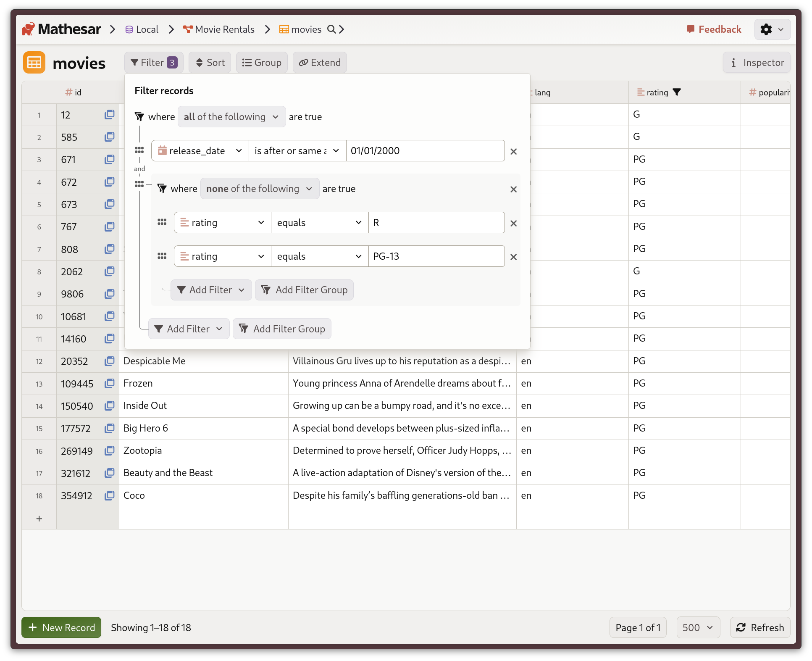Screen dimensions: 812x661
Task: Change the 'all of the following' condition
Action: coord(231,116)
